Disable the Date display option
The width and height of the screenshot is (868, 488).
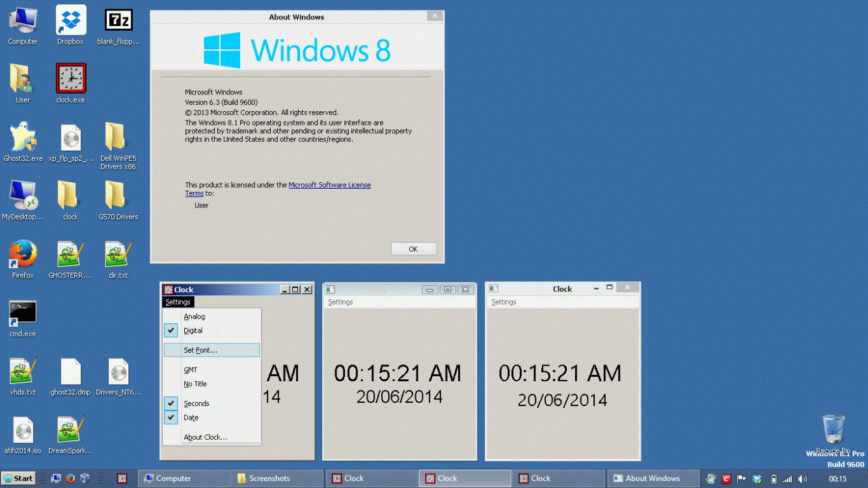click(191, 418)
